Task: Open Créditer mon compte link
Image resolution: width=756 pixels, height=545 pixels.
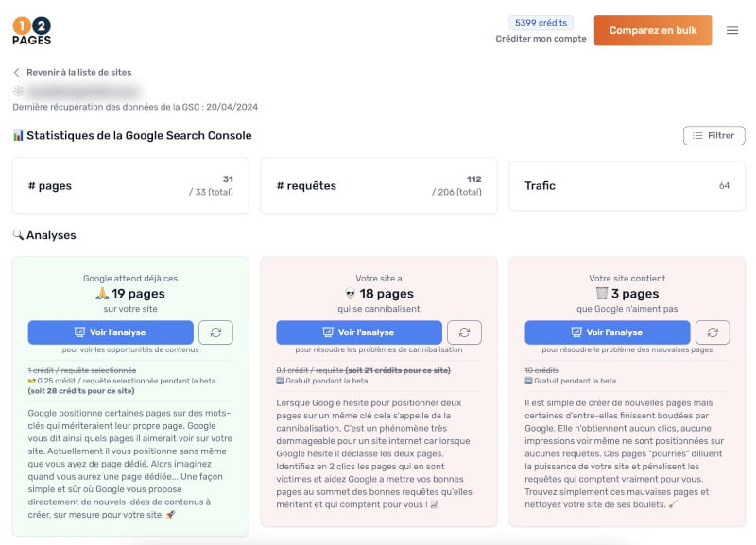Action: tap(541, 39)
